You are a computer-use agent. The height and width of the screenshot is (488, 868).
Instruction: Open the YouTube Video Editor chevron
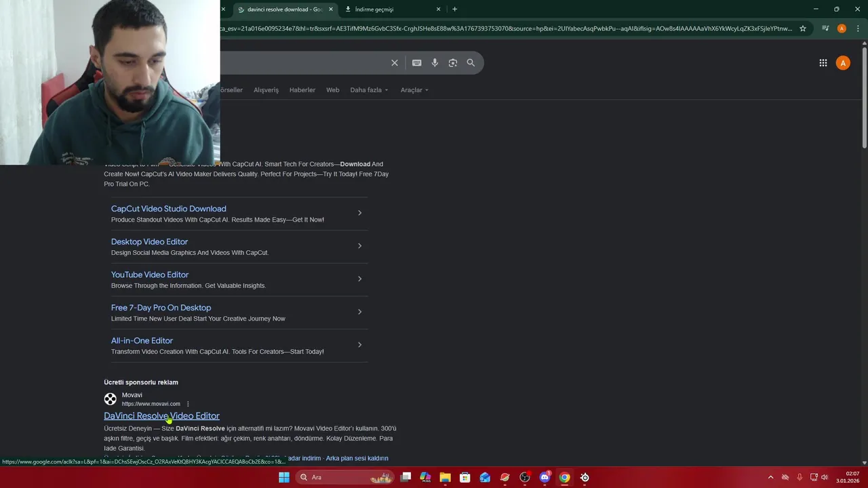(x=359, y=279)
